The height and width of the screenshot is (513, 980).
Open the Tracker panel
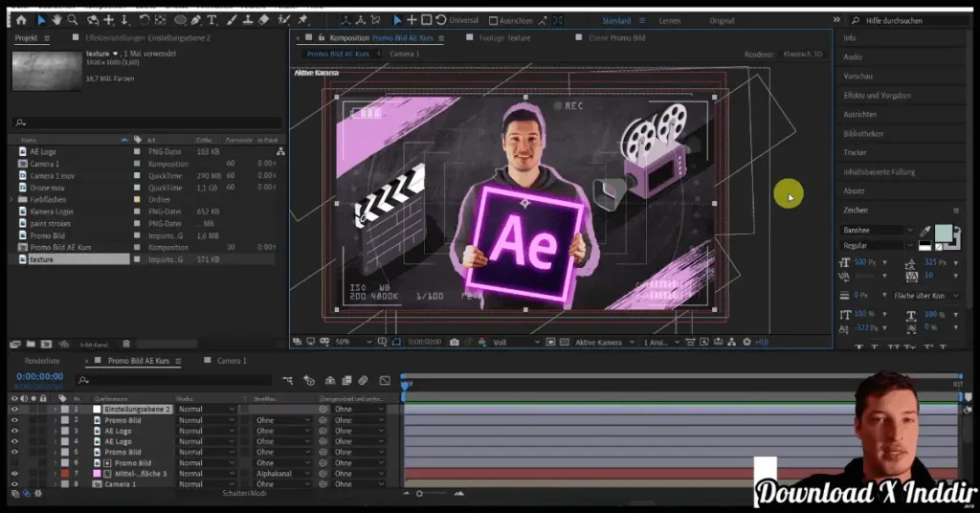coord(855,152)
